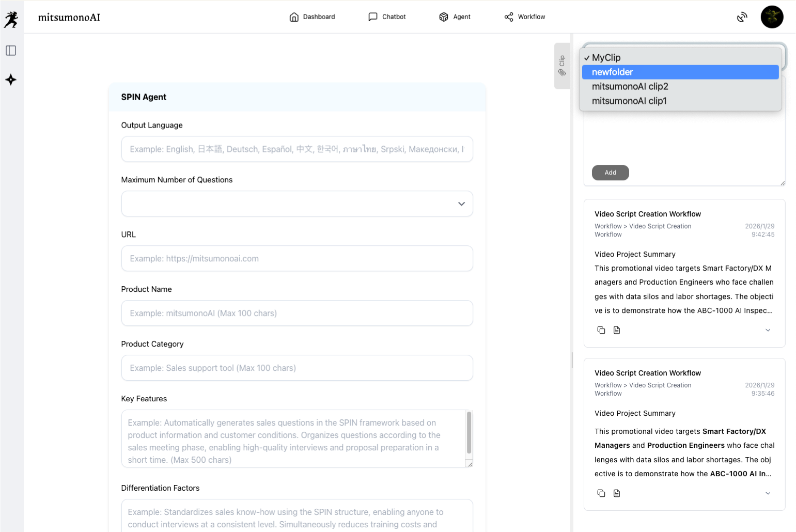Click the sparkle icon in left sidebar
Image resolution: width=796 pixels, height=532 pixels.
11,80
